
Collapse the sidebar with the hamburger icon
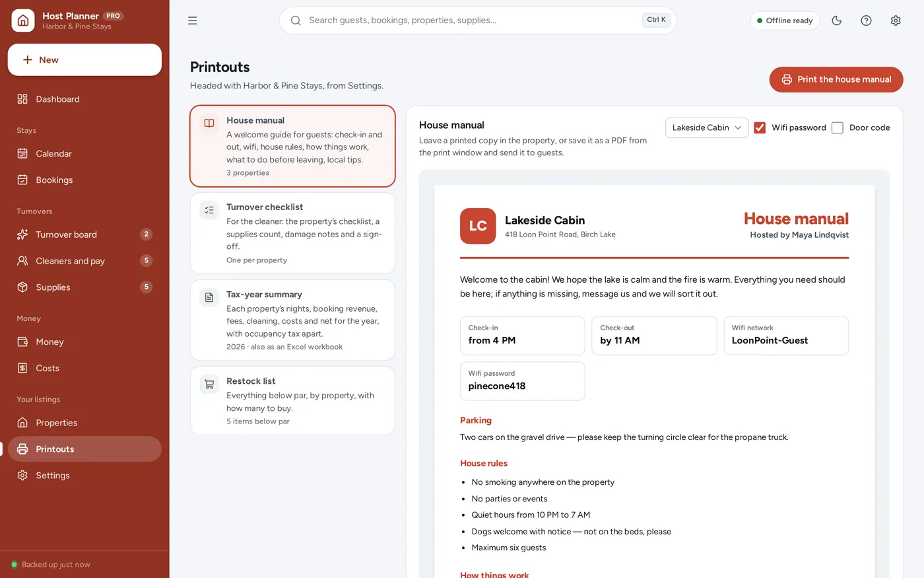(x=193, y=20)
